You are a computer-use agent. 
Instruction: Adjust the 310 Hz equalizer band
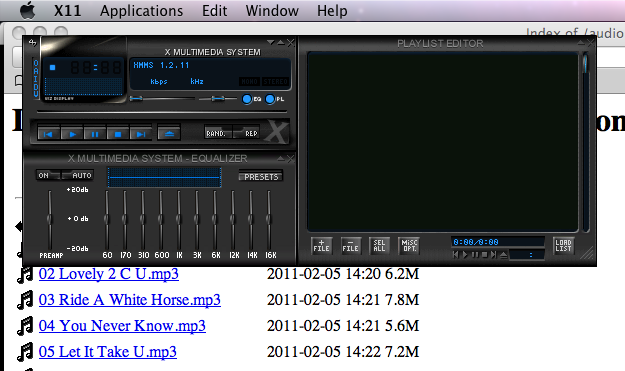click(143, 219)
